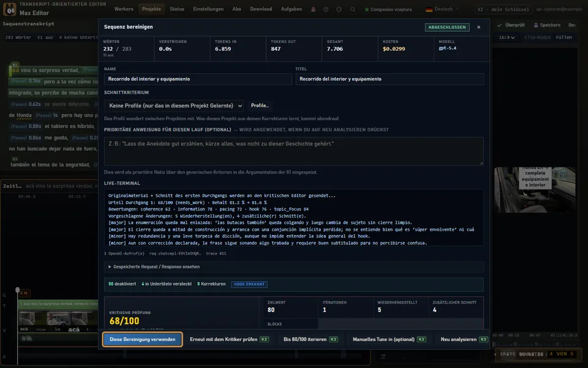Open the 16:9 aspect ratio dropdown
This screenshot has width=588, height=368.
pyautogui.click(x=507, y=37)
